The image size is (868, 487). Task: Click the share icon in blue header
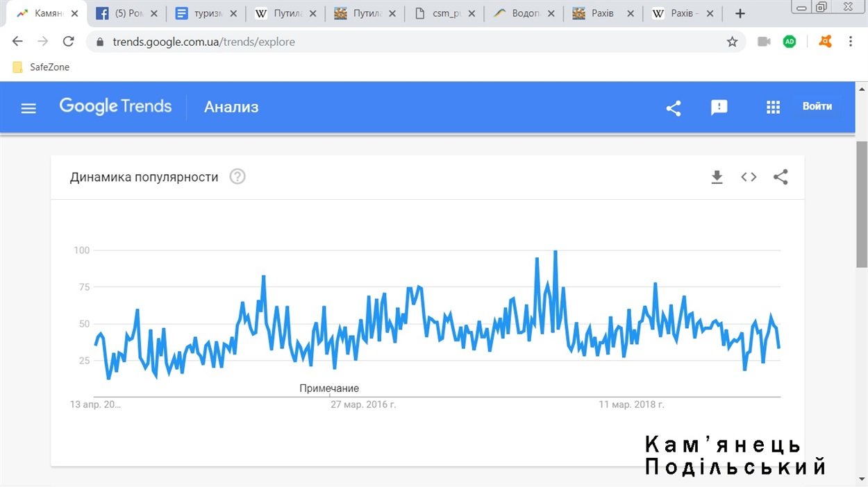[673, 108]
